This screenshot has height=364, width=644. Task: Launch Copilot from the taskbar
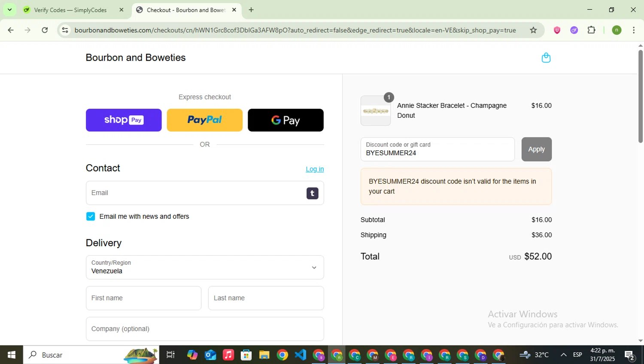[x=192, y=355]
